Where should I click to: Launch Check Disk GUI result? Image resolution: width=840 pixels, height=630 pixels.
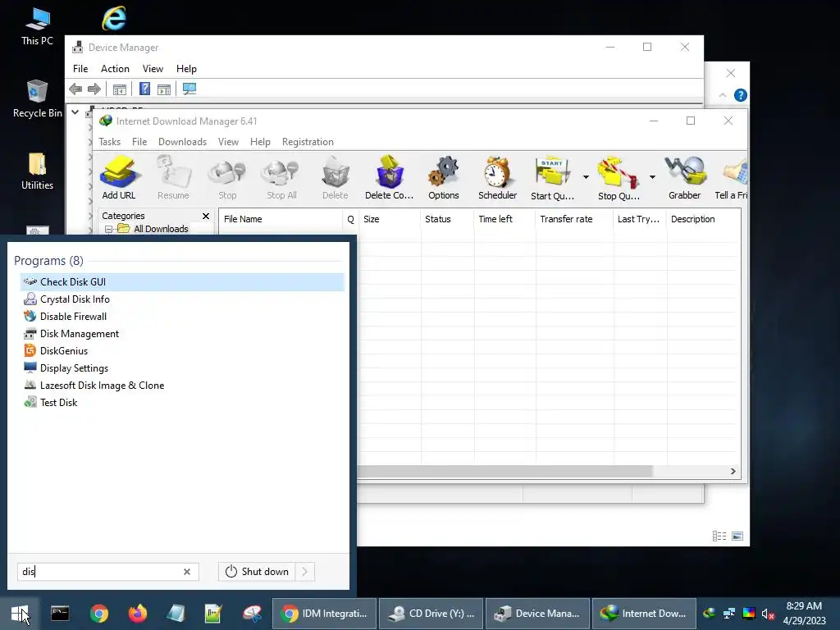coord(182,282)
